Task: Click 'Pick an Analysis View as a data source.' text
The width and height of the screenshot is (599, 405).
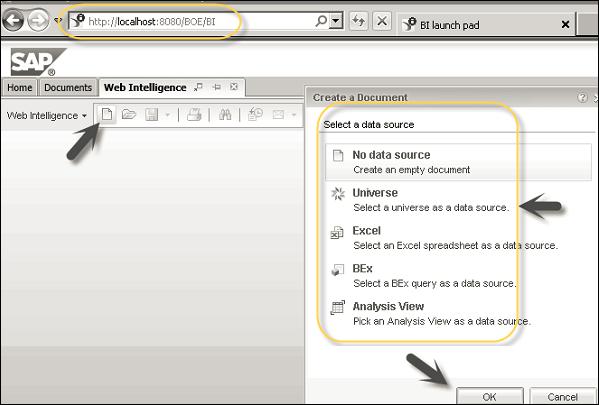Action: coord(442,321)
